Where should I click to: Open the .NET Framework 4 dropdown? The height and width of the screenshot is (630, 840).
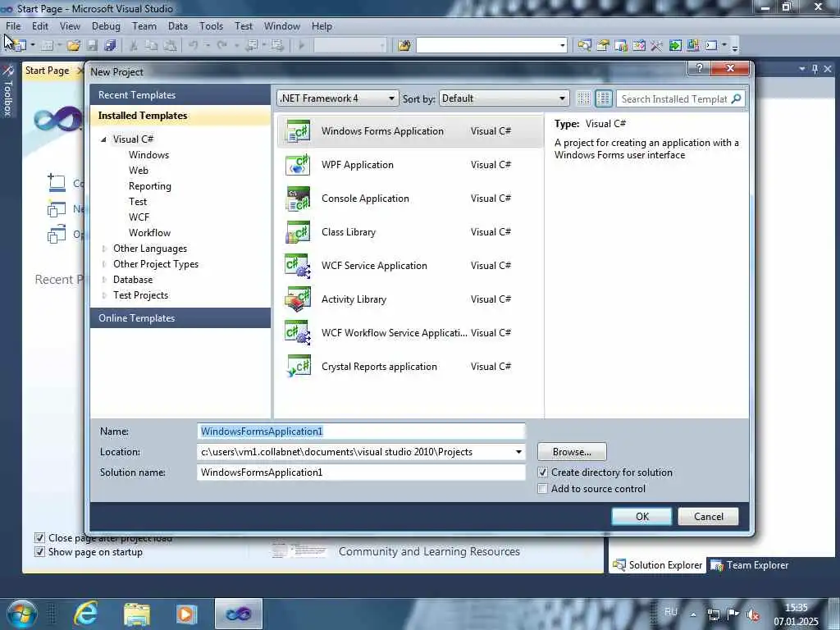click(337, 98)
